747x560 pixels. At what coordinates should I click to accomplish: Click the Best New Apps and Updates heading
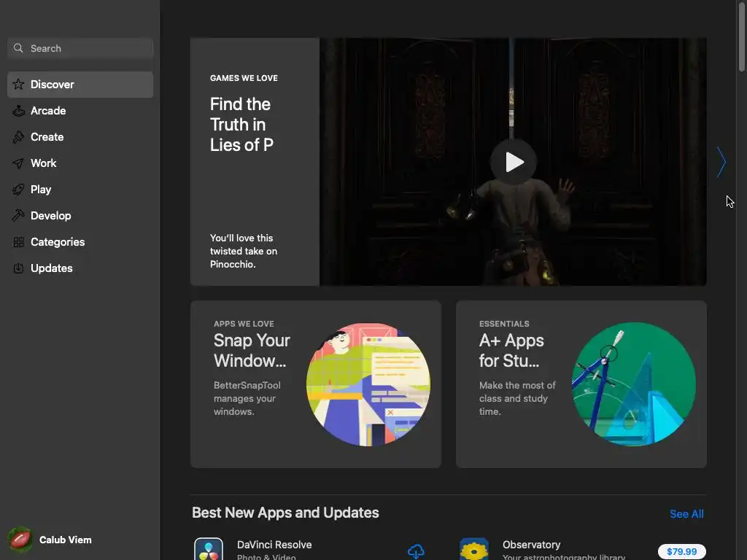click(x=285, y=513)
